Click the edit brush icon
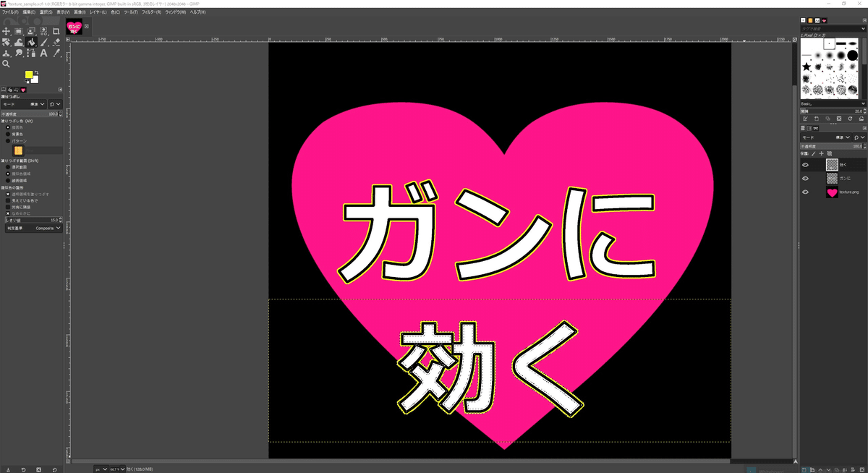 [805, 119]
